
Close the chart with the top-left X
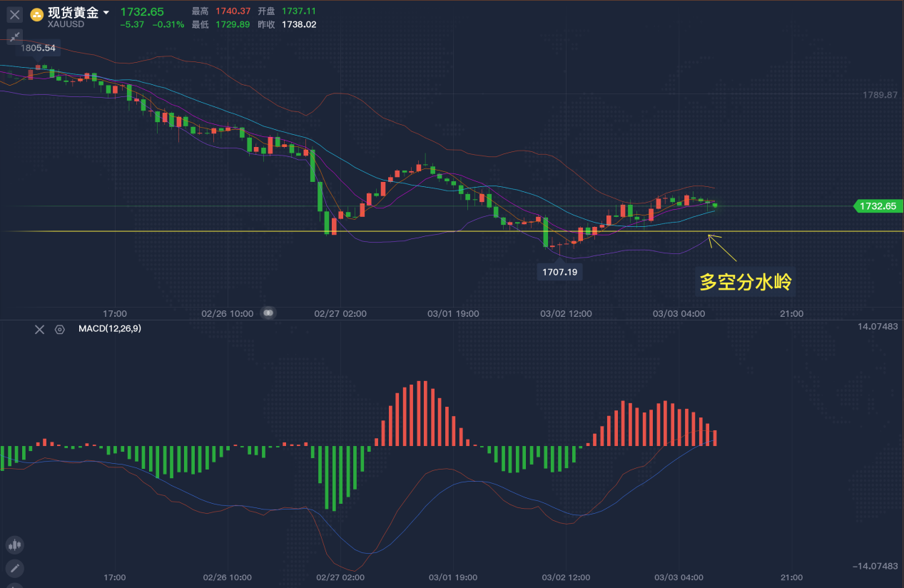point(14,14)
